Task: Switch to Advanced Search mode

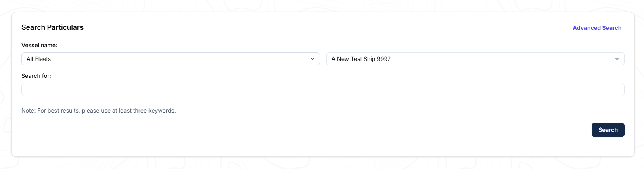Action: [x=597, y=28]
